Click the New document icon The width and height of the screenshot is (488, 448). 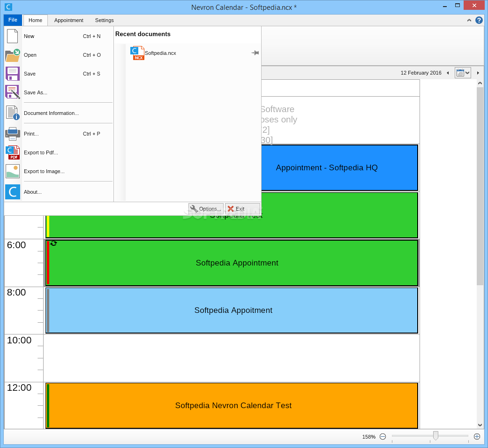click(13, 36)
